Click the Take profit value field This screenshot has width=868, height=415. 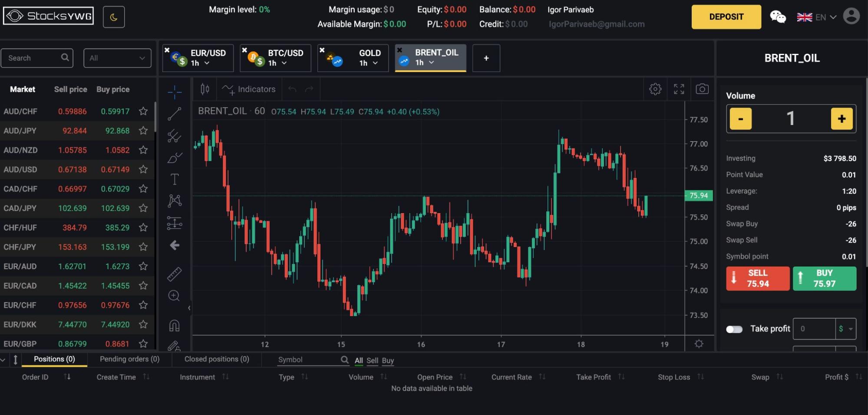point(814,329)
